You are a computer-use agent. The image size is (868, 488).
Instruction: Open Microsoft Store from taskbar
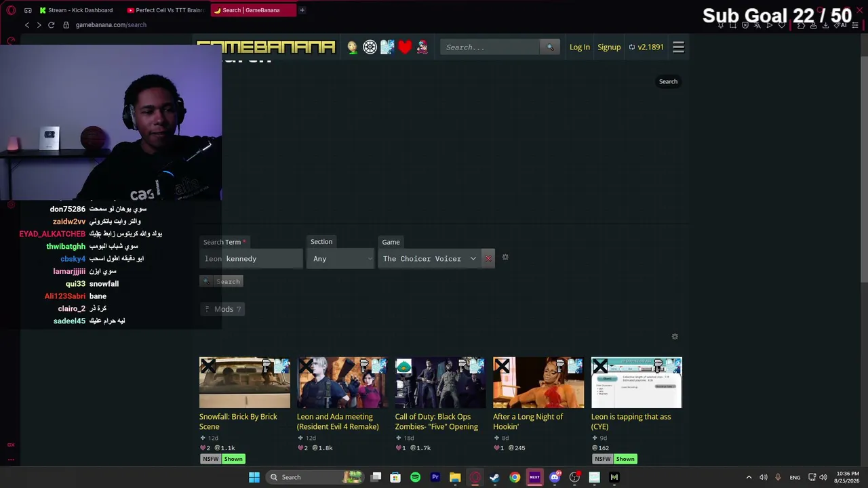tap(395, 477)
